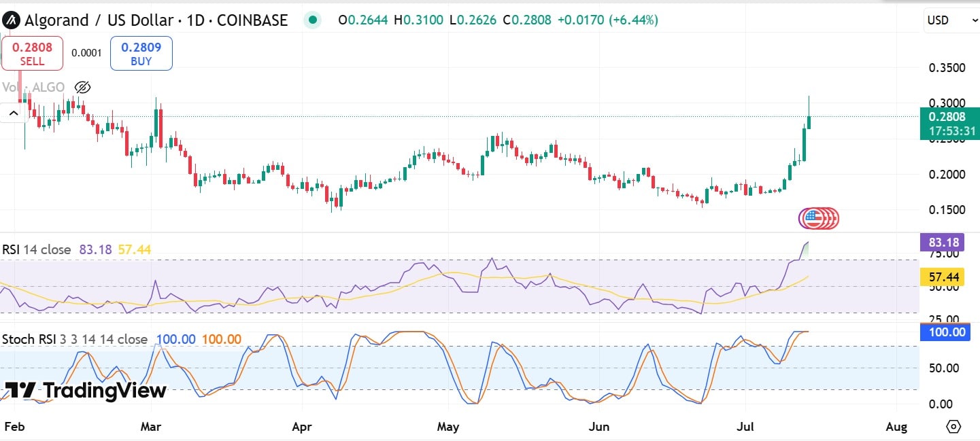Click the Algorand logo icon

point(10,20)
